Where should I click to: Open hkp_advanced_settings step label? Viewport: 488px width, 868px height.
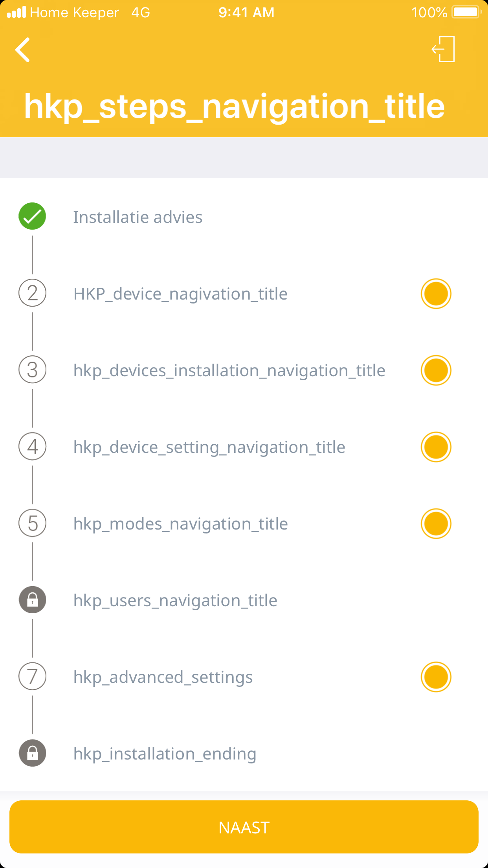click(x=163, y=677)
